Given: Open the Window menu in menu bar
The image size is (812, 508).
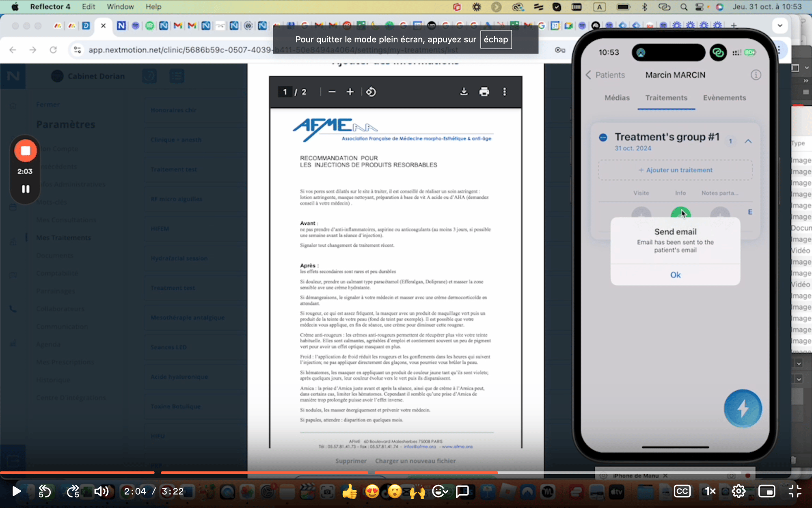Looking at the screenshot, I should (120, 7).
